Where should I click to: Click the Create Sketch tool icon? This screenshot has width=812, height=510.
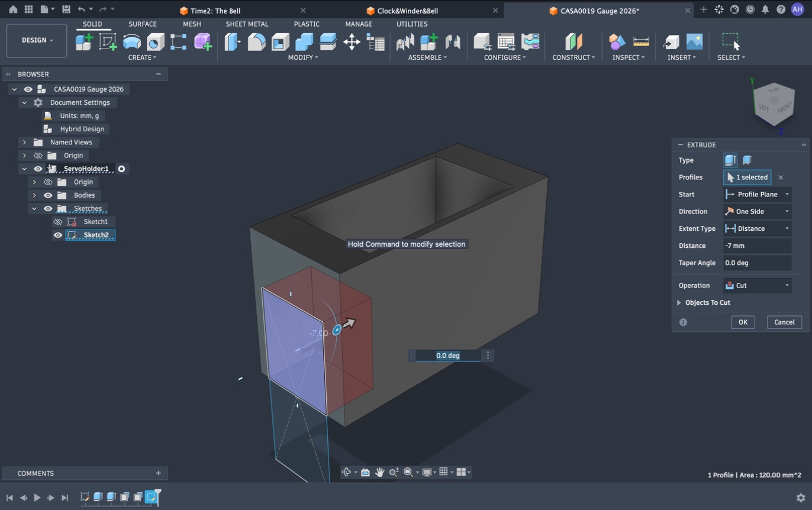108,41
